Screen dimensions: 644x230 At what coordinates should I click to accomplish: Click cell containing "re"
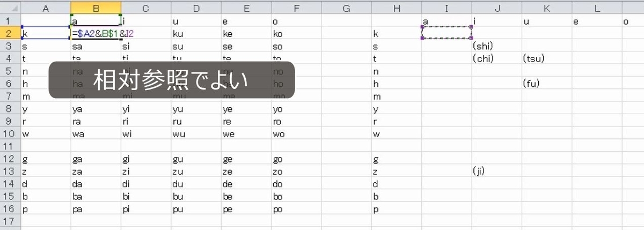[246, 121]
